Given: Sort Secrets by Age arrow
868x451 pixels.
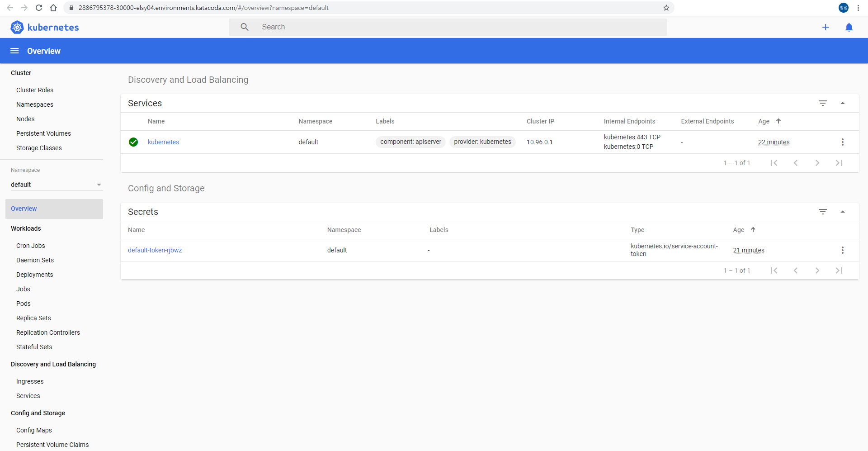Looking at the screenshot, I should [x=753, y=230].
